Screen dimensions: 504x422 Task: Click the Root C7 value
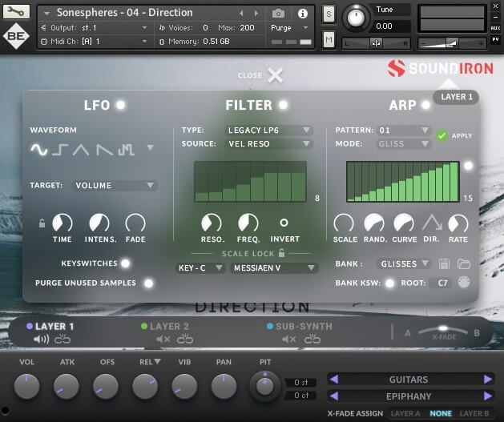coord(442,283)
